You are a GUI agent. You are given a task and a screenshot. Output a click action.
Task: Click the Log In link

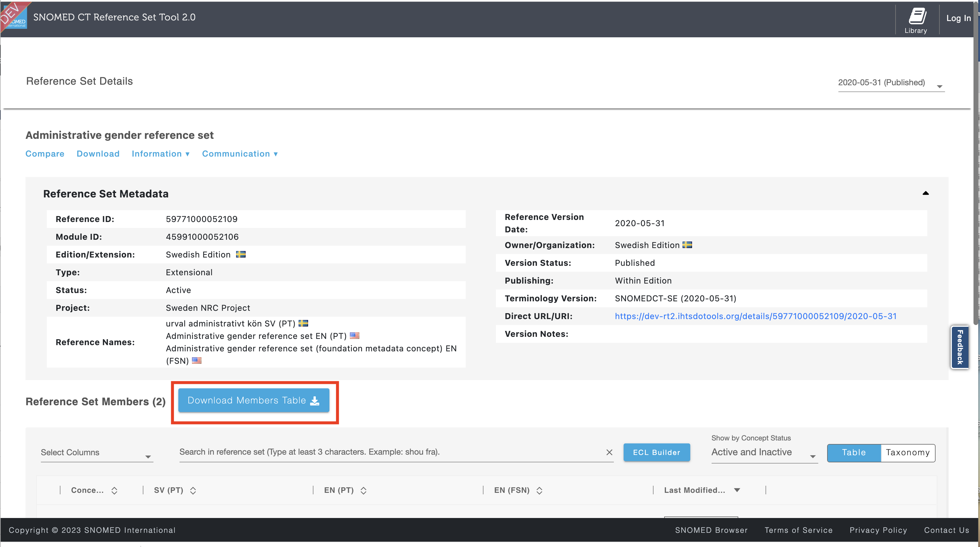[x=958, y=18]
